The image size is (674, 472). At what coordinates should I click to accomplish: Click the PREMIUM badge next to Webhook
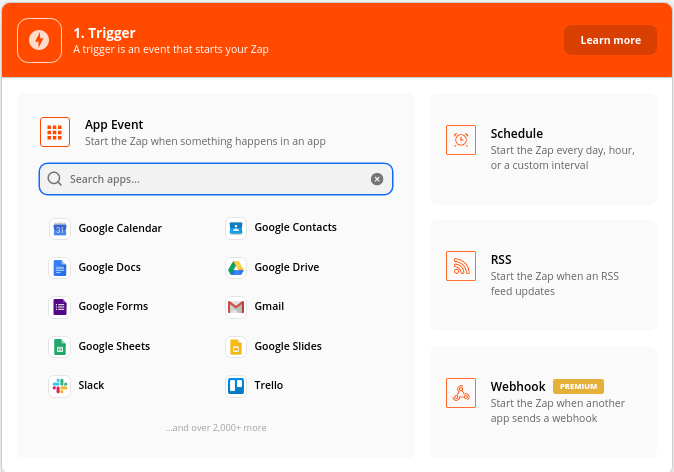tap(578, 386)
